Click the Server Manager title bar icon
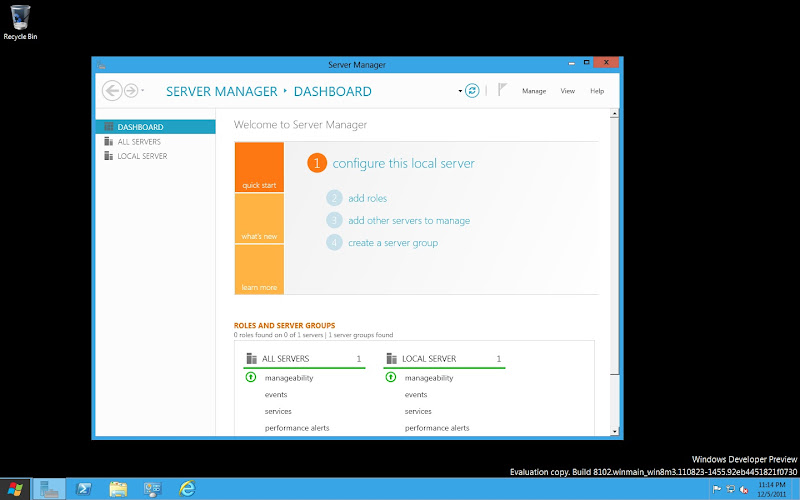 (x=101, y=65)
